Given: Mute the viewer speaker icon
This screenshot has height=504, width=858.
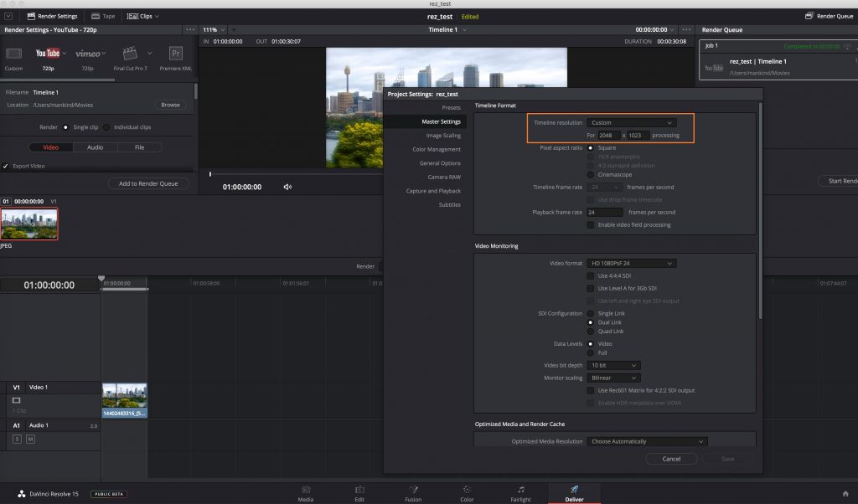Looking at the screenshot, I should [x=287, y=187].
